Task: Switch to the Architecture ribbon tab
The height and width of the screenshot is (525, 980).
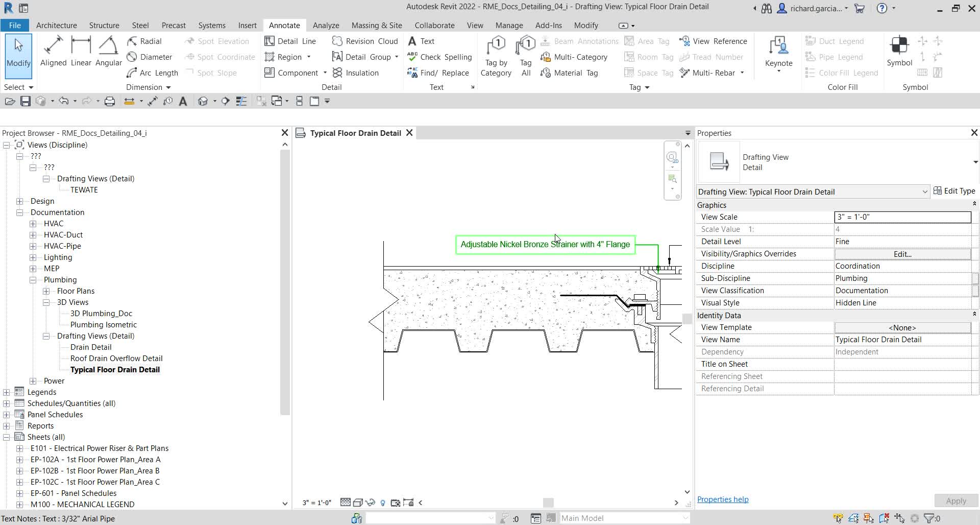Action: coord(56,25)
